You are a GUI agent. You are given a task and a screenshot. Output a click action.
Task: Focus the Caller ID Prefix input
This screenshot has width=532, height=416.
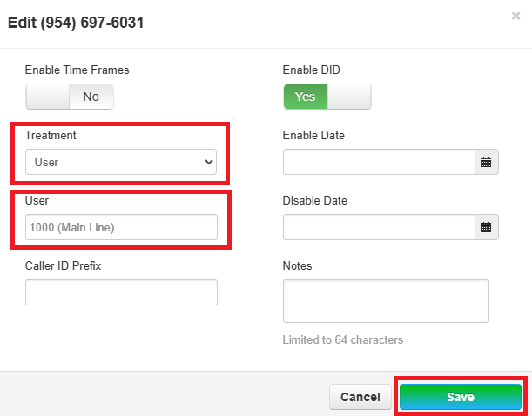121,292
